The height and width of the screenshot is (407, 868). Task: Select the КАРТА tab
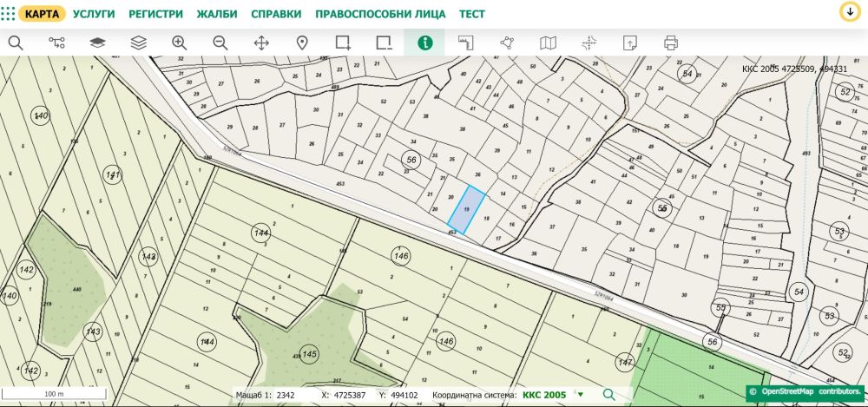click(42, 15)
